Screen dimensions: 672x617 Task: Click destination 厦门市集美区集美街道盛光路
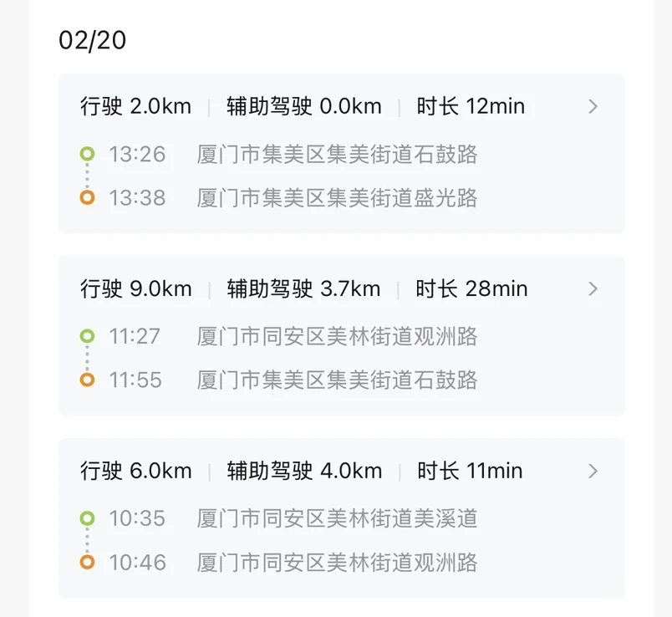pyautogui.click(x=337, y=198)
